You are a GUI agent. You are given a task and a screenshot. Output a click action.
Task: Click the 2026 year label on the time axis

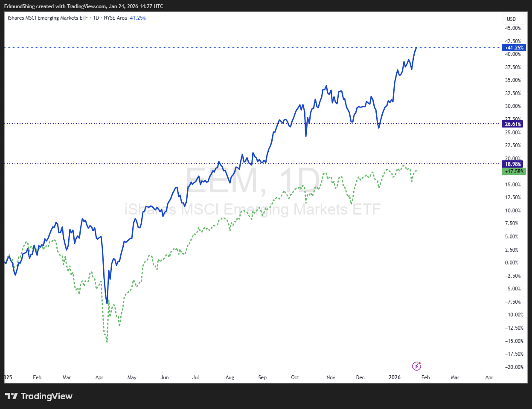tap(395, 377)
